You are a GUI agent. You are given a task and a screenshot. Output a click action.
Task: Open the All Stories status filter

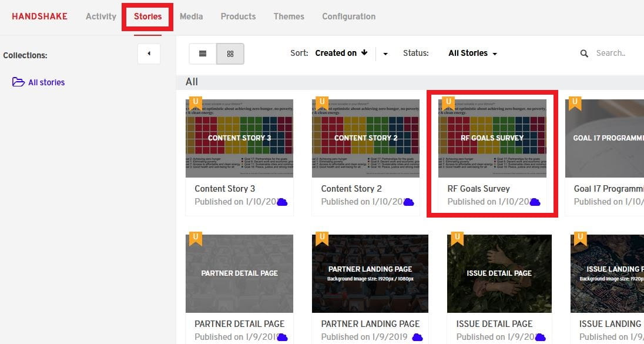pyautogui.click(x=472, y=53)
